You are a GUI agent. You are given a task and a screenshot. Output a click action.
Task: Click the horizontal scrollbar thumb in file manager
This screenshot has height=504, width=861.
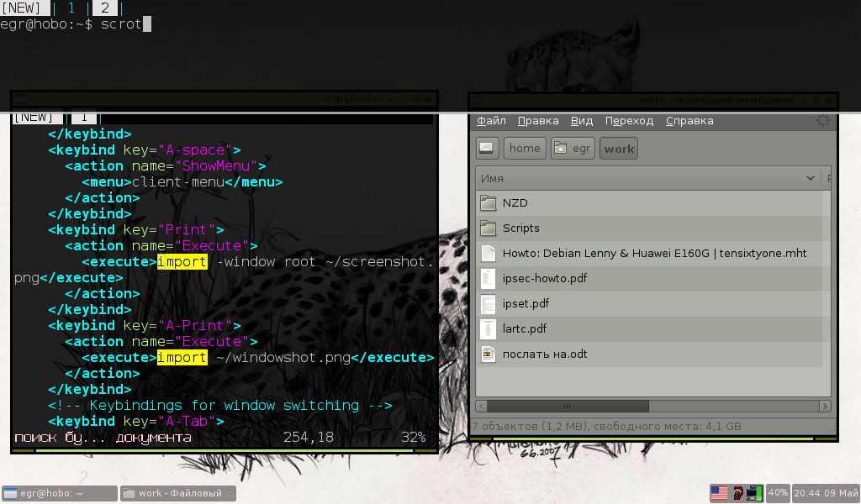[x=568, y=407]
